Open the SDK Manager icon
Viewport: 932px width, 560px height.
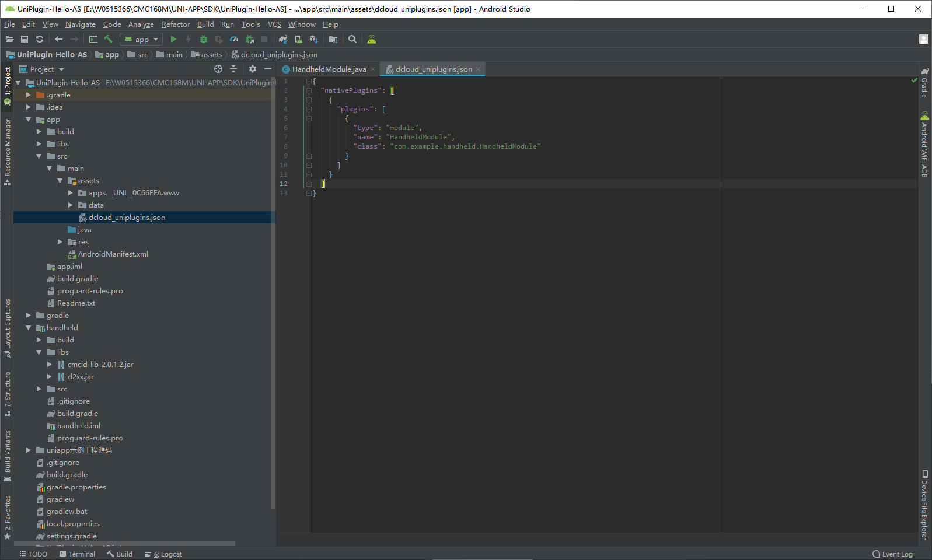(x=314, y=39)
